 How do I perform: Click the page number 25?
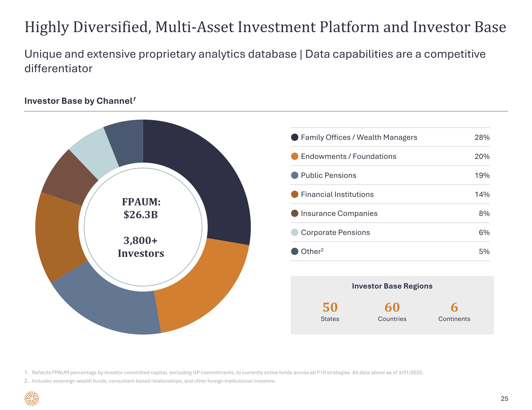click(x=504, y=398)
